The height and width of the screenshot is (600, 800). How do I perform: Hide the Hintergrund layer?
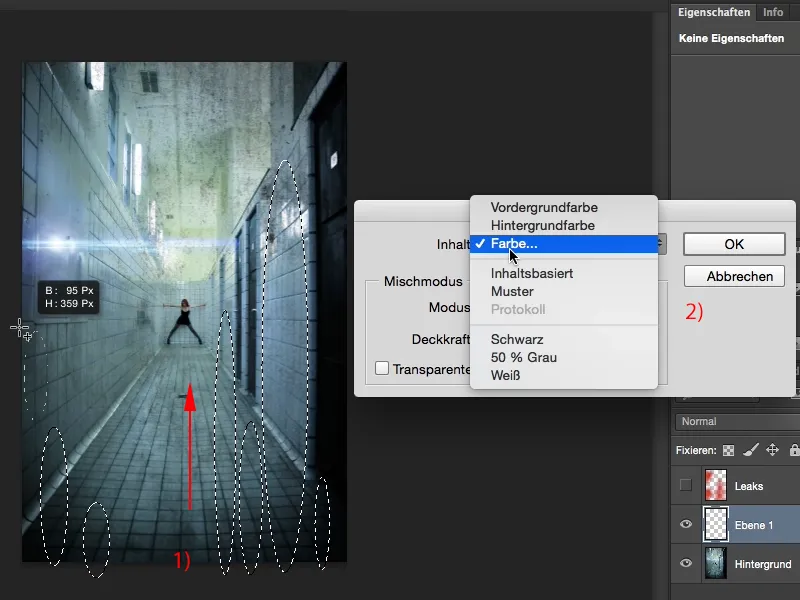pyautogui.click(x=685, y=563)
